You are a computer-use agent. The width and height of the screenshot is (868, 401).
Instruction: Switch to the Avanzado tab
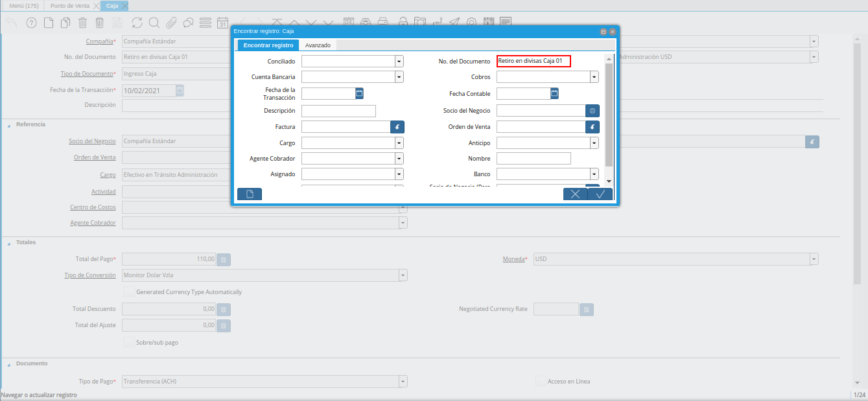click(318, 45)
